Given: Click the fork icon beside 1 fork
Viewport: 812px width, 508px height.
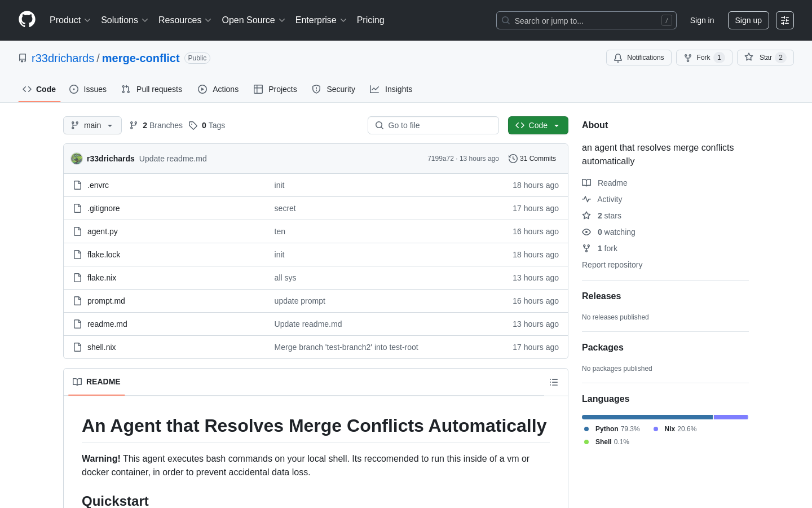Looking at the screenshot, I should click(586, 248).
